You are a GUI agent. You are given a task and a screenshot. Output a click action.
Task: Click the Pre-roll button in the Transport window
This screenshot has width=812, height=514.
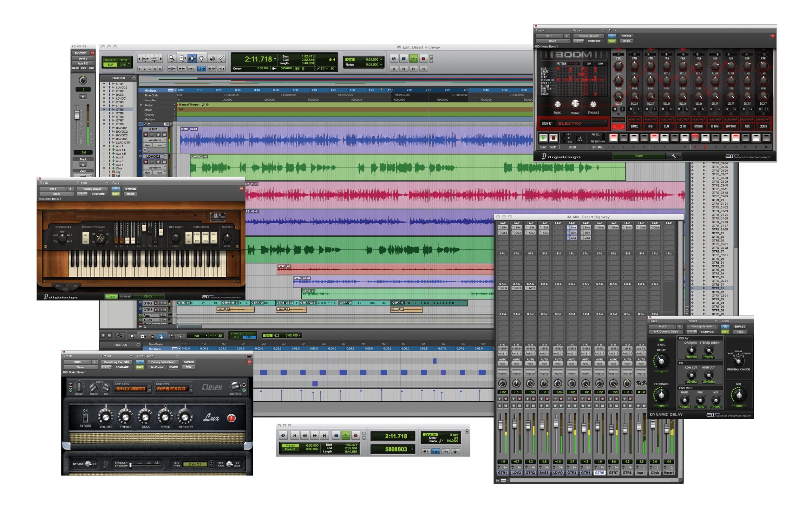(x=291, y=446)
